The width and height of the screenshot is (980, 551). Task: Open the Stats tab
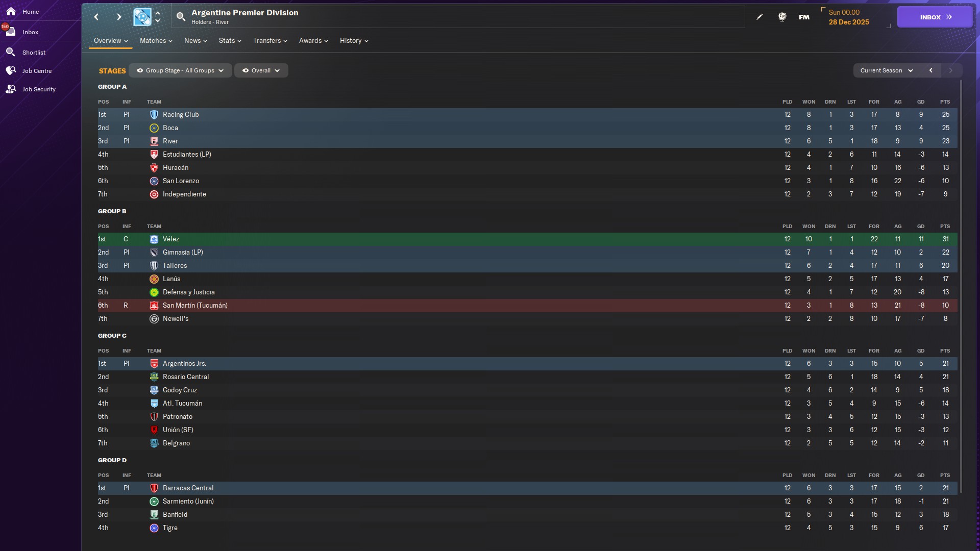(230, 41)
